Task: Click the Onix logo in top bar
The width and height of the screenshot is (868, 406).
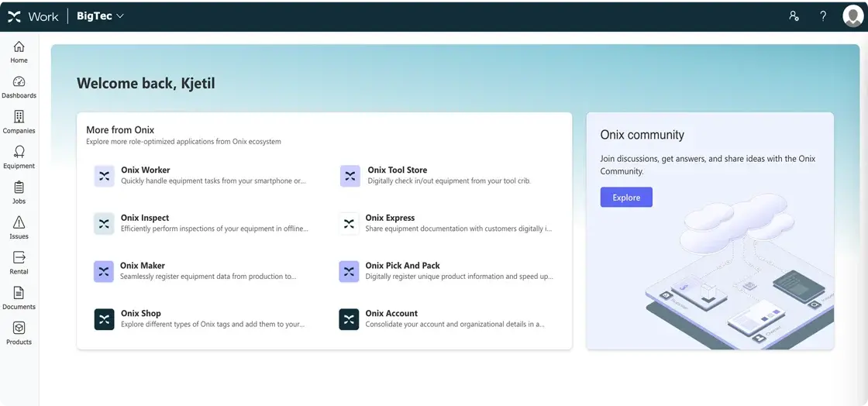Action: [x=14, y=16]
